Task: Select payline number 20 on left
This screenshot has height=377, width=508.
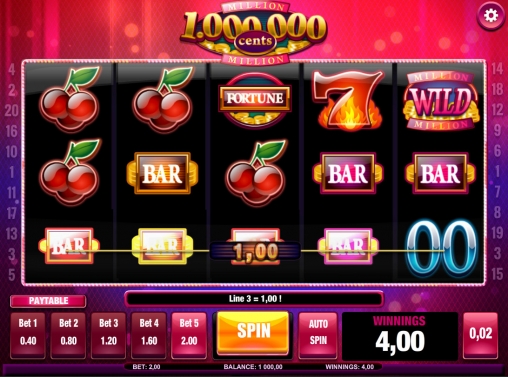Action: pos(11,110)
